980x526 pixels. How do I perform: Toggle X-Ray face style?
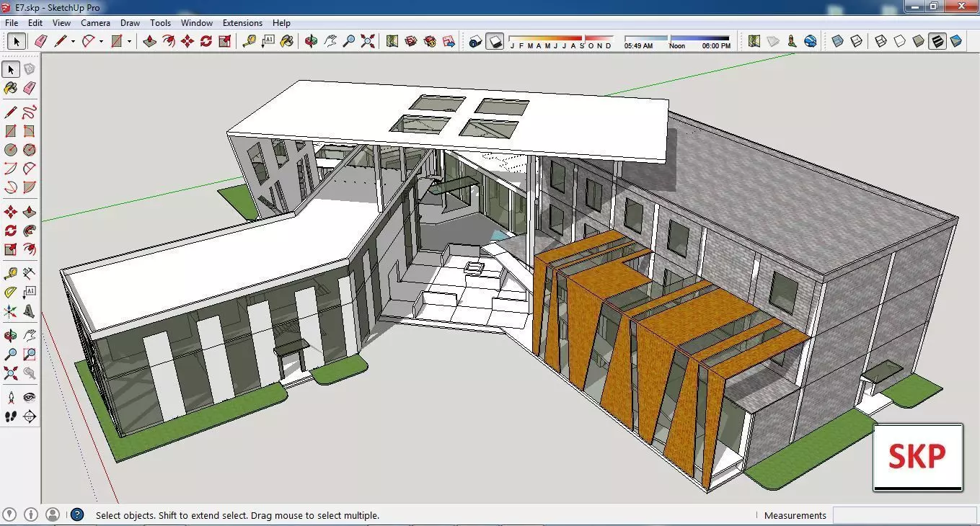pyautogui.click(x=838, y=41)
